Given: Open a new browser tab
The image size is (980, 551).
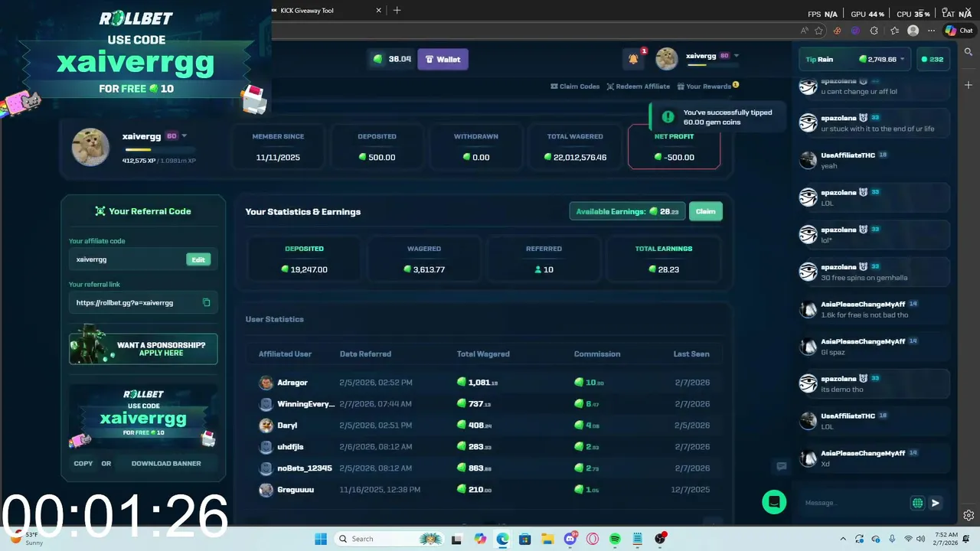Looking at the screenshot, I should 397,11.
